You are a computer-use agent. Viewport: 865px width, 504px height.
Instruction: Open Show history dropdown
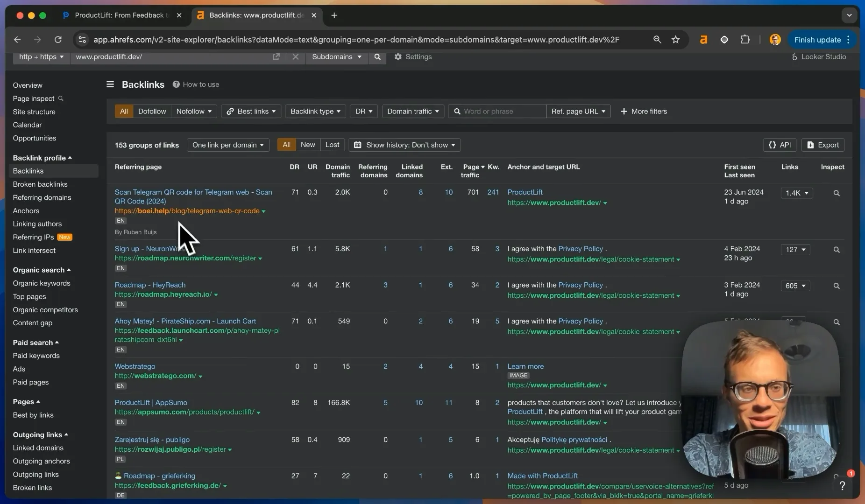point(404,145)
